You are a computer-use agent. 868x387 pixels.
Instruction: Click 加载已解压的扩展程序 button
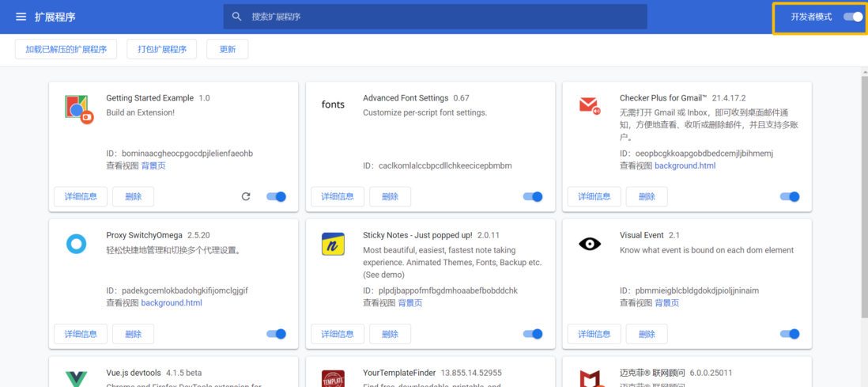tap(66, 49)
